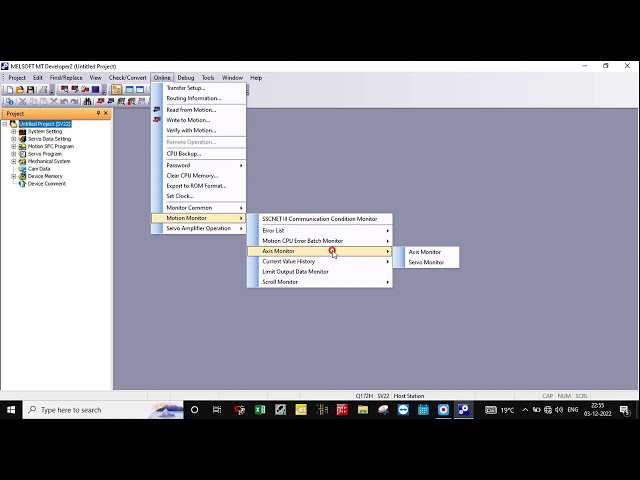The image size is (640, 480).
Task: Expand the Motion SFC Program node
Action: click(x=13, y=146)
